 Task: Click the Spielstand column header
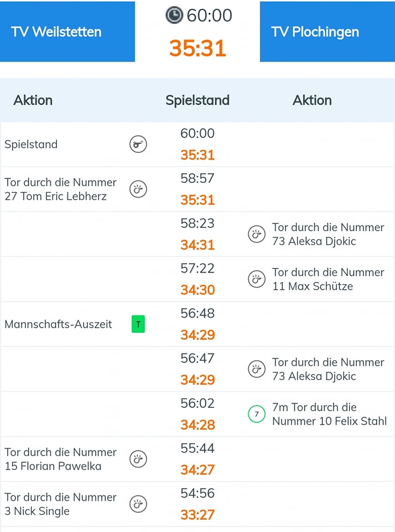click(x=197, y=100)
